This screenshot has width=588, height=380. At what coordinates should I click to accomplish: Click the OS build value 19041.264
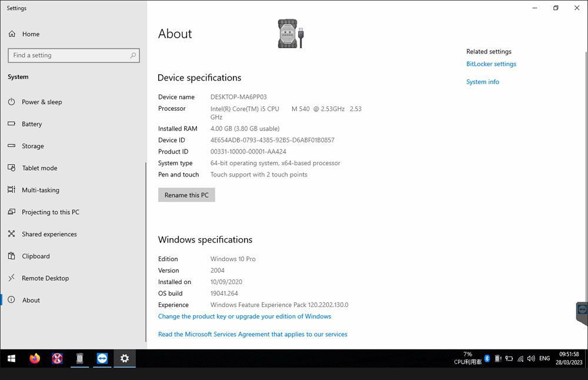pos(224,294)
